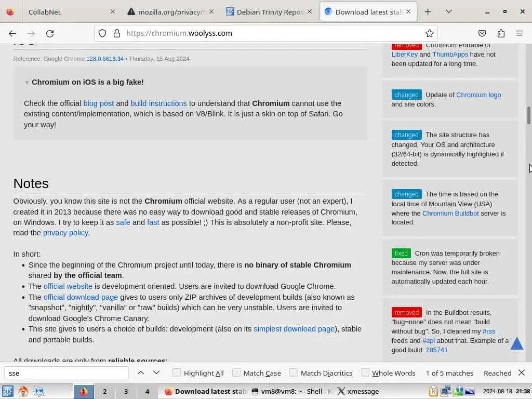
Task: Open the ThumbApps link
Action: pos(450,54)
